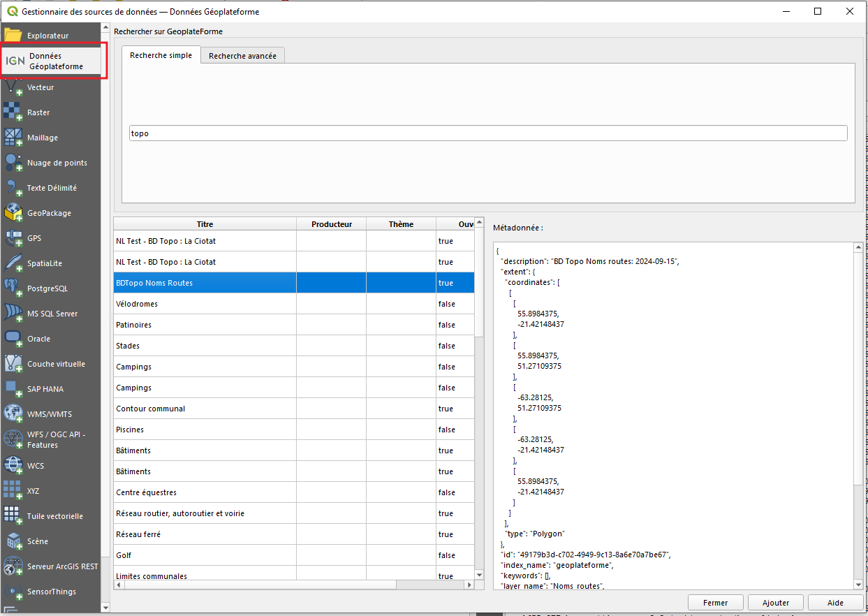Open the SpatiaLite source
Viewport: 868px width, 616px height.
click(50, 263)
